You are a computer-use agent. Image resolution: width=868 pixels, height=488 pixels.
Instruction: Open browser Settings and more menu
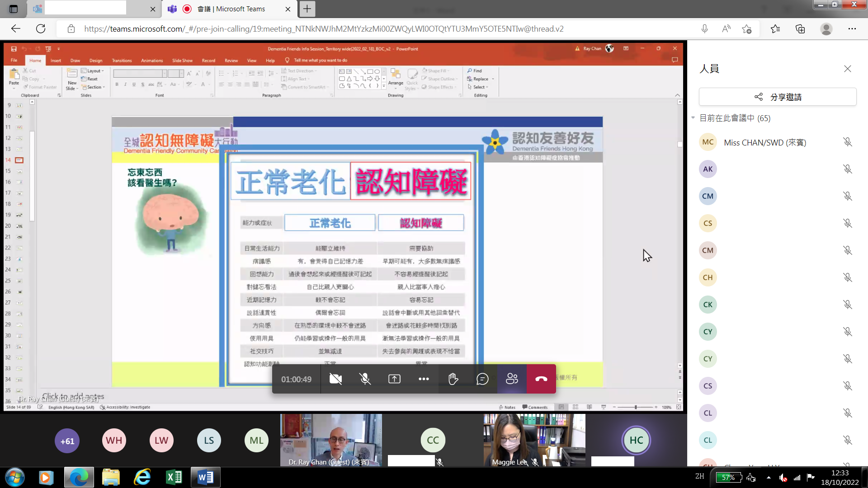point(852,29)
